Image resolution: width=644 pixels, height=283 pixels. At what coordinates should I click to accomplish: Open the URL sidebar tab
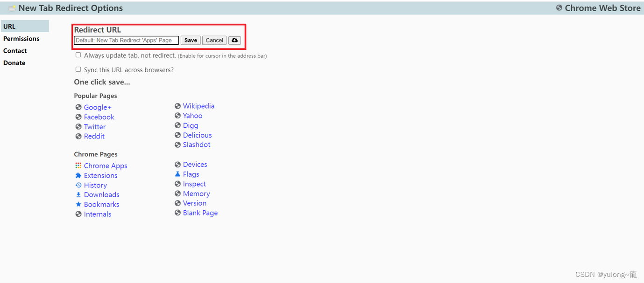(25, 27)
